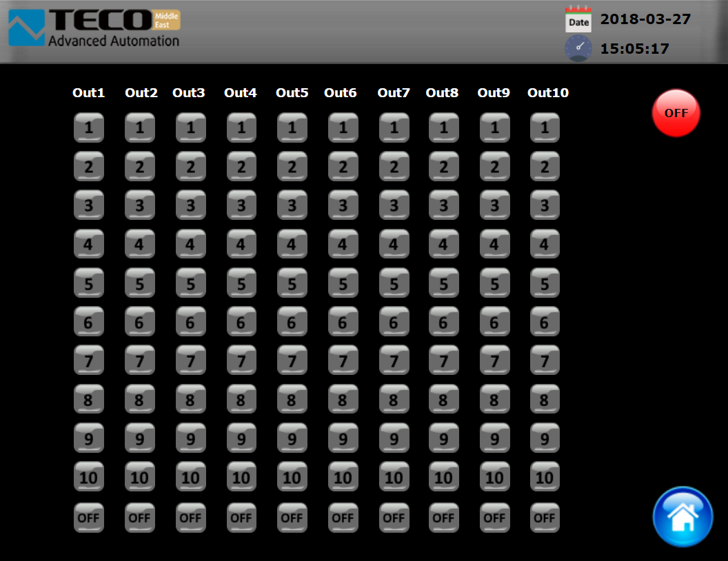728x561 pixels.
Task: Select button 5 under Out3
Action: (x=190, y=283)
